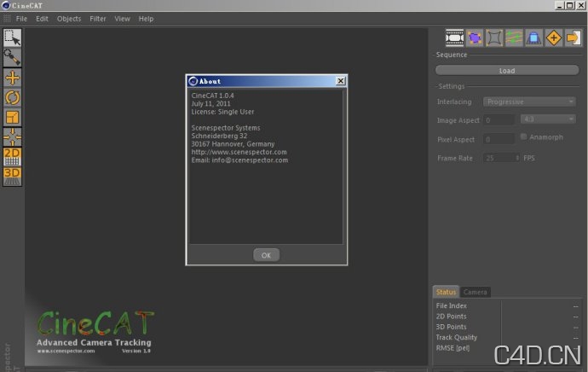Pick the scale tool icon
The image size is (588, 372).
pos(13,117)
